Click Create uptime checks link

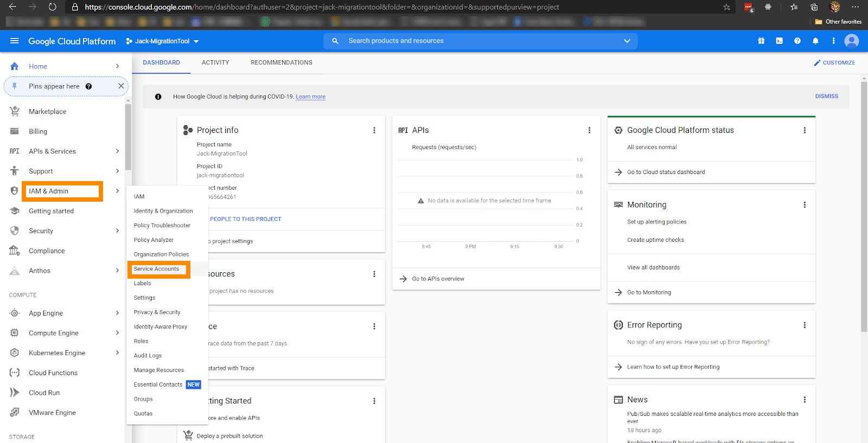point(655,240)
